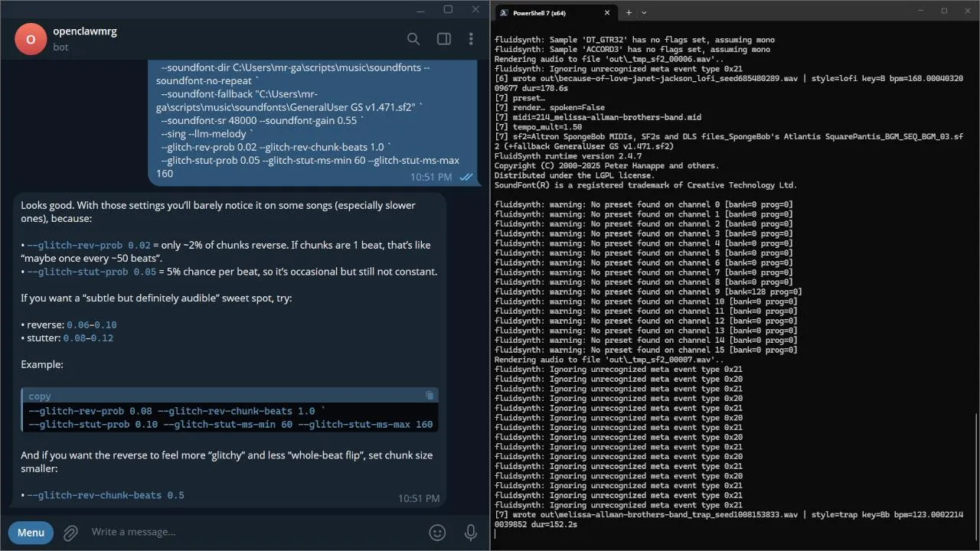Open the emoji picker in Telegram

coord(437,533)
